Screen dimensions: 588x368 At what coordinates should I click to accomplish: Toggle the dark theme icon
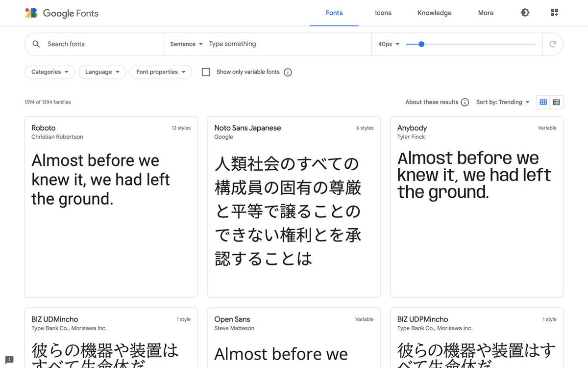pyautogui.click(x=525, y=13)
